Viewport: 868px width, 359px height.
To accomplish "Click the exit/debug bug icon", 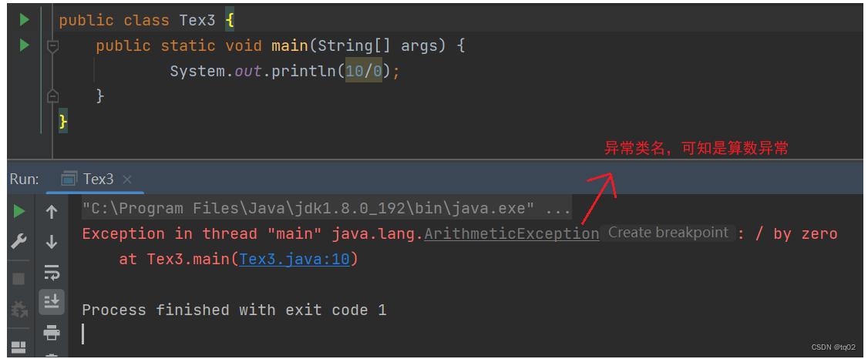I will 19,310.
